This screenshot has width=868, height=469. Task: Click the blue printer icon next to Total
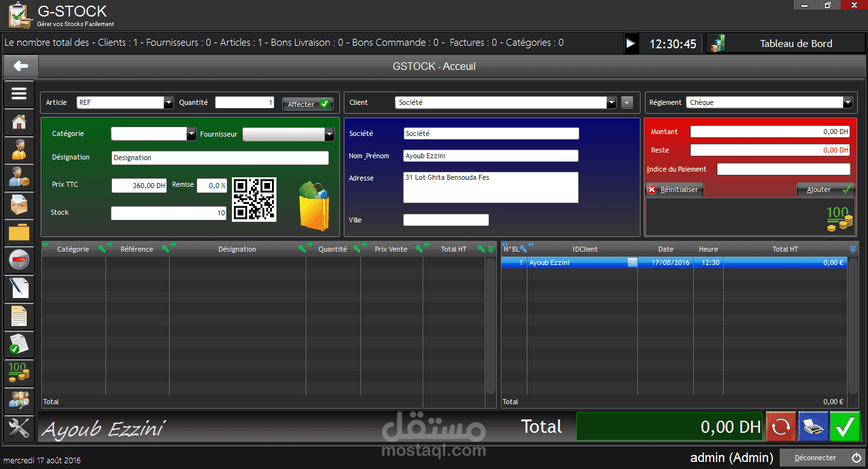813,426
